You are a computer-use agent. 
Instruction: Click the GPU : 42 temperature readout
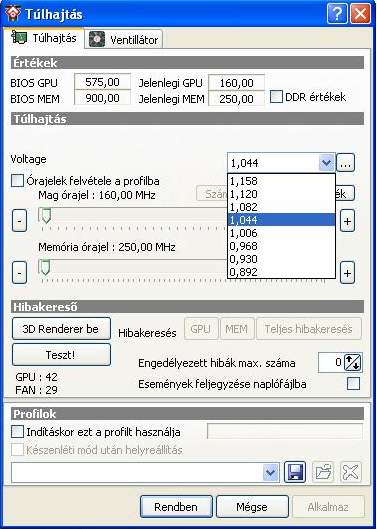36,377
